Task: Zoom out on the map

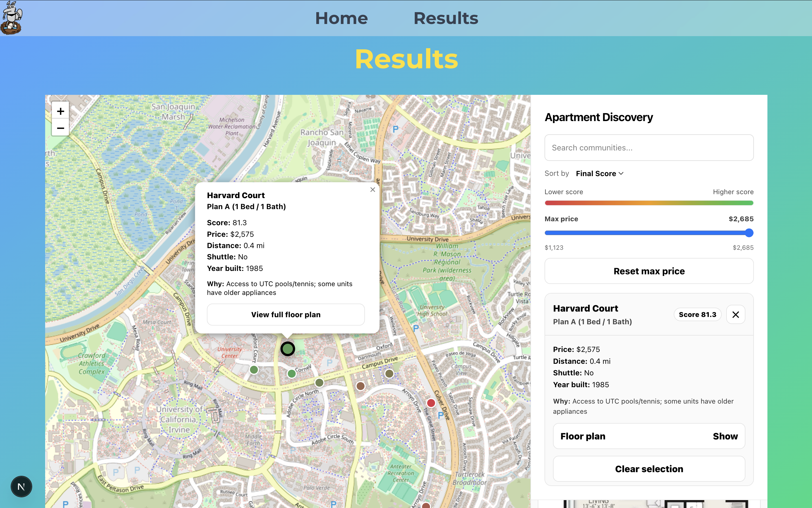Action: click(x=60, y=128)
